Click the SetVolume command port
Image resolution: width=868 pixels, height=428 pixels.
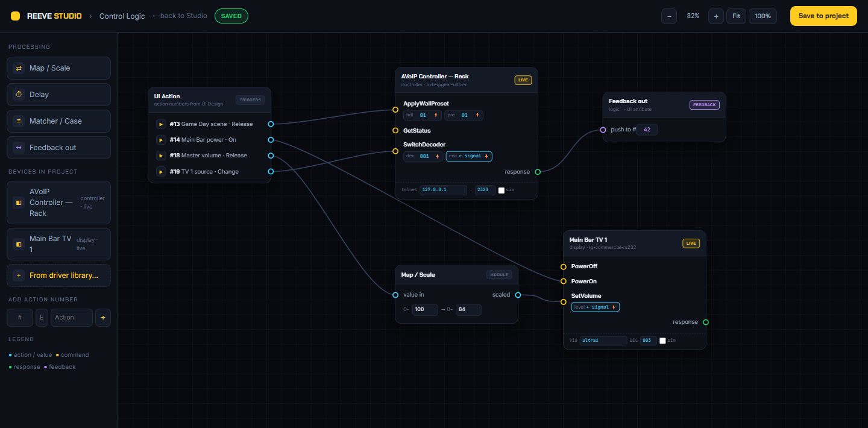click(x=564, y=302)
